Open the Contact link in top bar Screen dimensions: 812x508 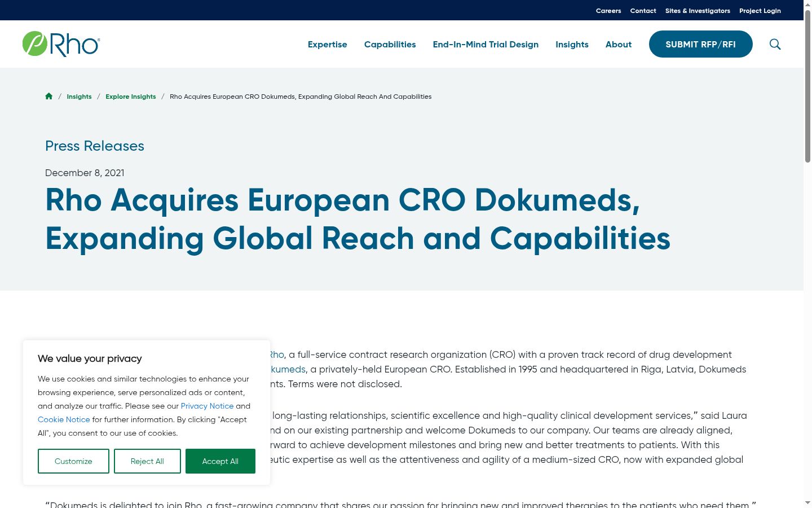click(x=643, y=11)
